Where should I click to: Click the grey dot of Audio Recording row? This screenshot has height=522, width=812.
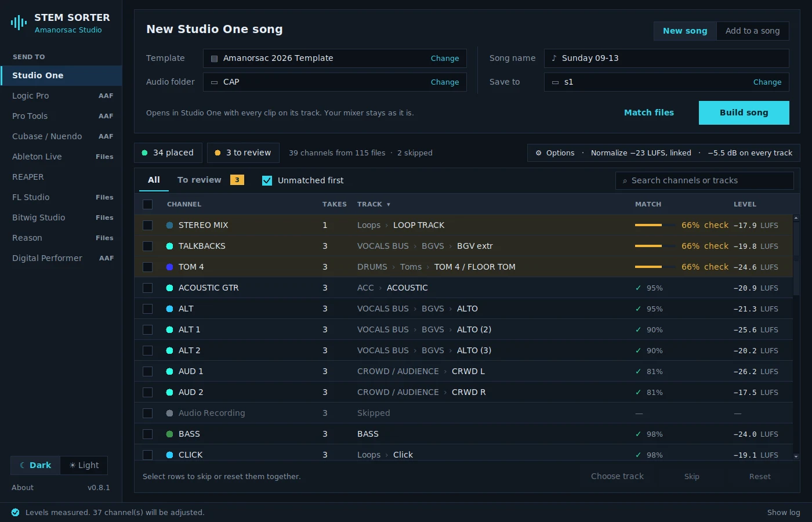click(x=169, y=413)
